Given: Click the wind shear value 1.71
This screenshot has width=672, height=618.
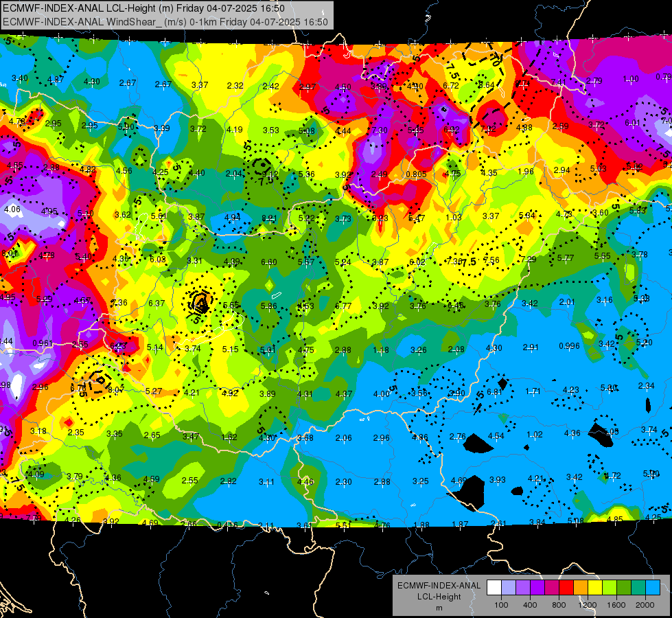Looking at the screenshot, I should click(x=533, y=391).
